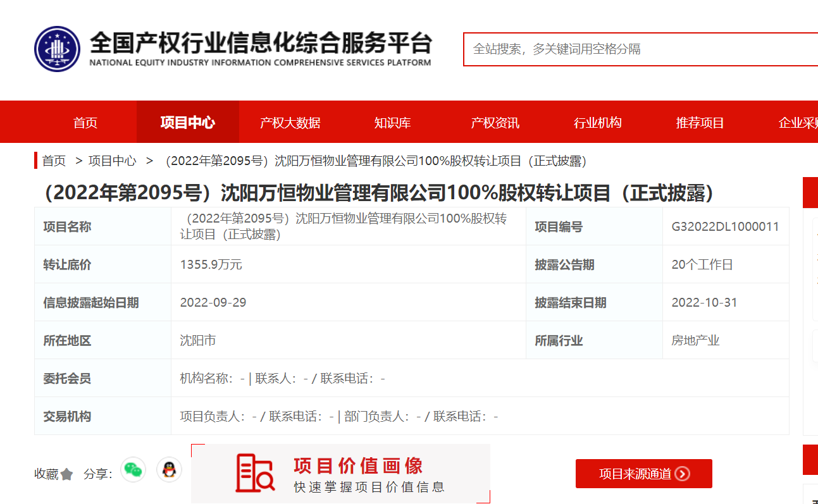Focus the 全站搜索 search input

(640, 49)
